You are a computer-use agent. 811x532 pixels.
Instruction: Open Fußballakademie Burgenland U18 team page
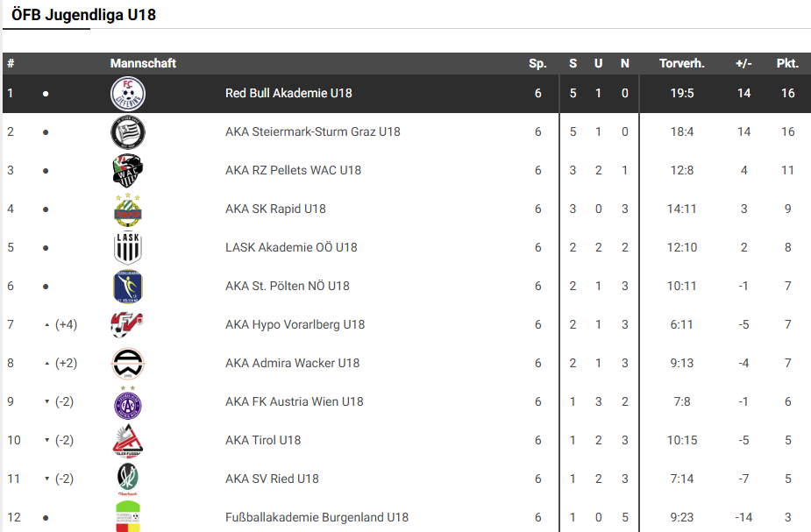[317, 517]
